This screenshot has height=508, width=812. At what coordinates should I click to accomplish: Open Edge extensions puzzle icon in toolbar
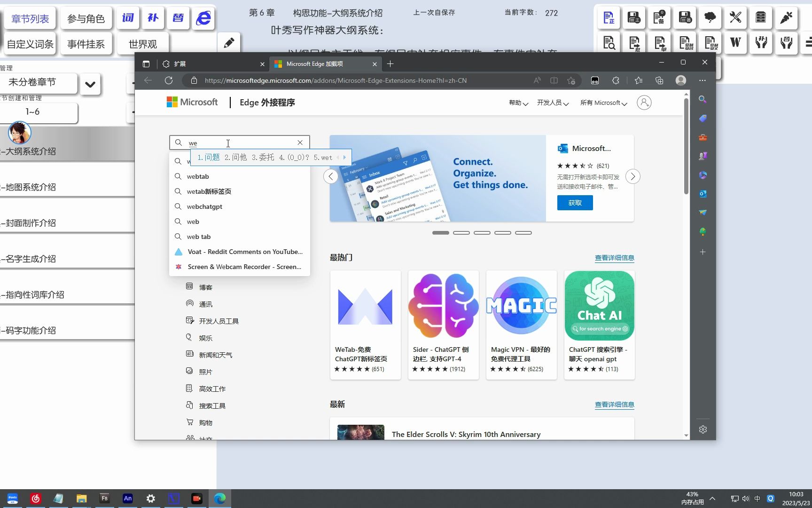click(616, 80)
